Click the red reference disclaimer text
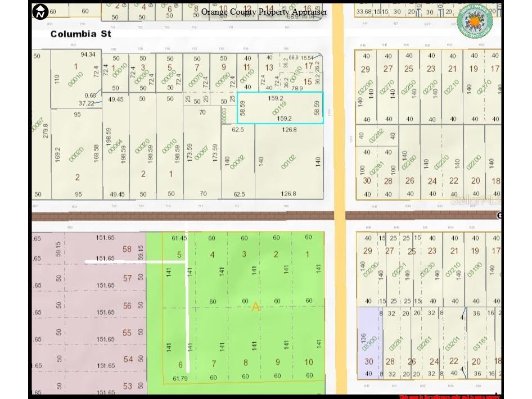This screenshot has width=532, height=399. [449, 396]
